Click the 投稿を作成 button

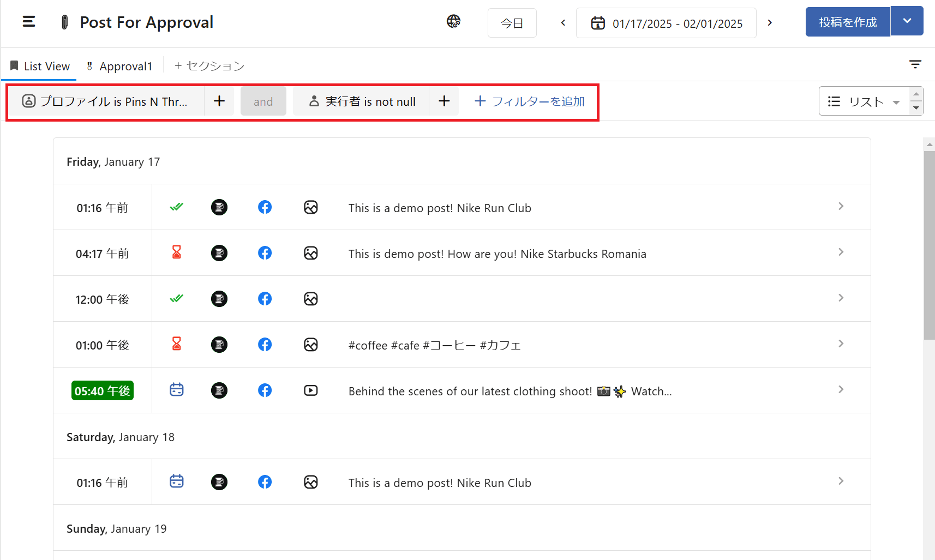coord(848,22)
